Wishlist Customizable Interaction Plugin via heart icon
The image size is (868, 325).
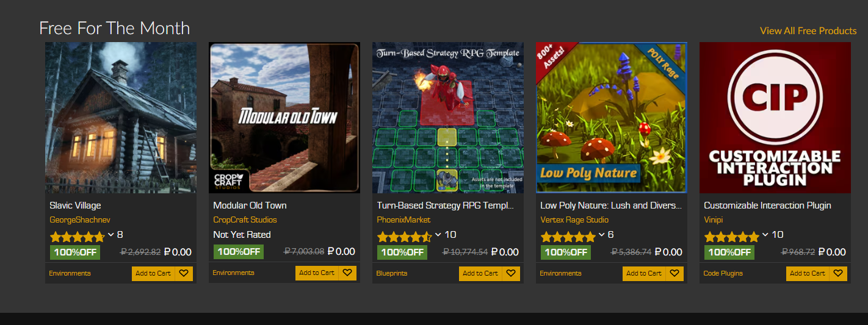[x=838, y=273]
